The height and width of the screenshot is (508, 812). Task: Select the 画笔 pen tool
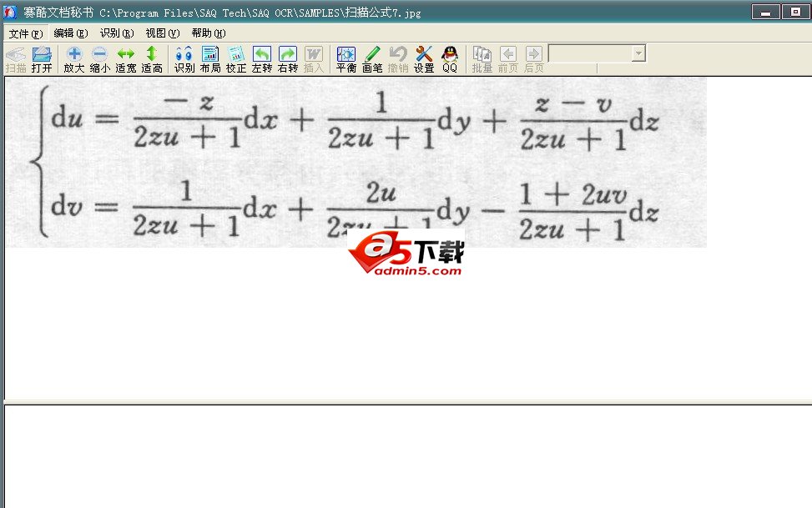click(x=372, y=59)
